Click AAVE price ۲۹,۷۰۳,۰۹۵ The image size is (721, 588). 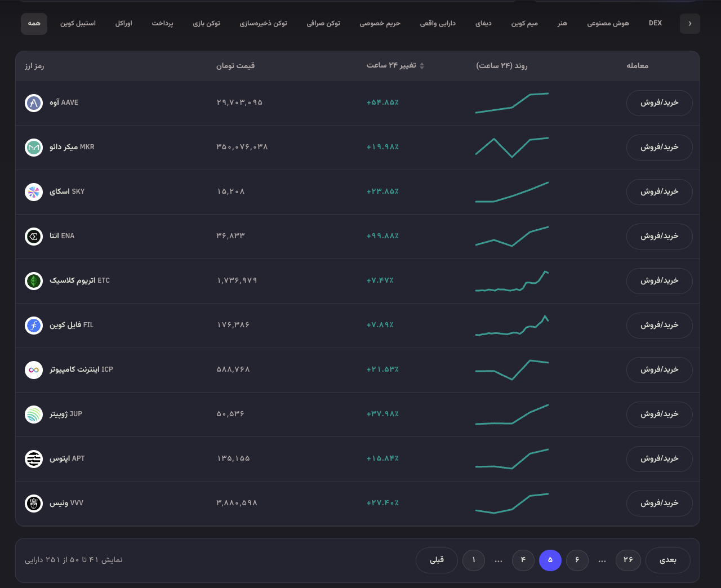click(x=239, y=103)
